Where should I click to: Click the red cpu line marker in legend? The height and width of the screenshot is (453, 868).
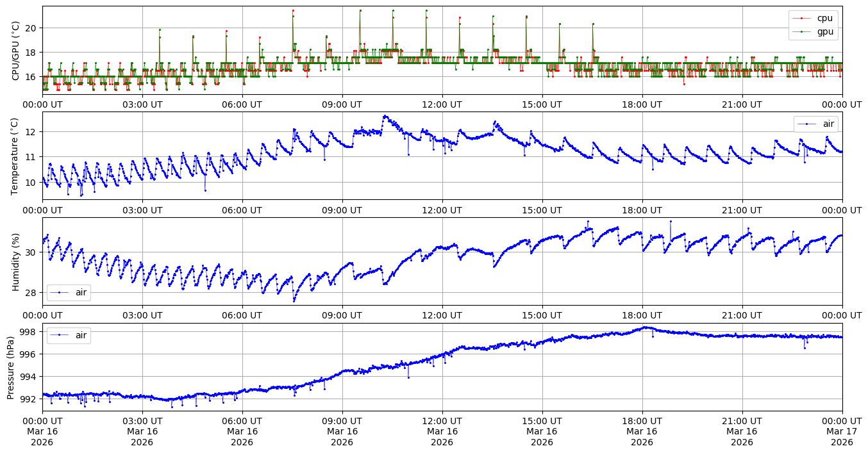pos(801,18)
